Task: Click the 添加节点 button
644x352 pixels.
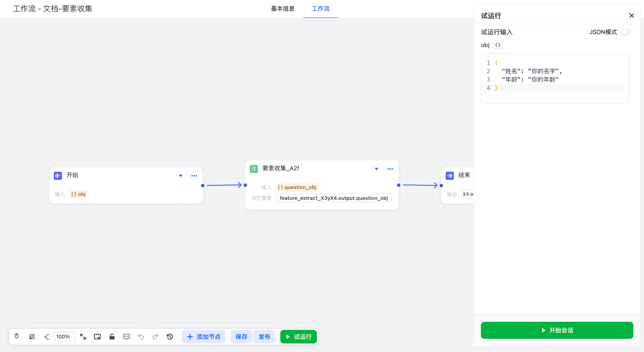Action: pos(204,336)
